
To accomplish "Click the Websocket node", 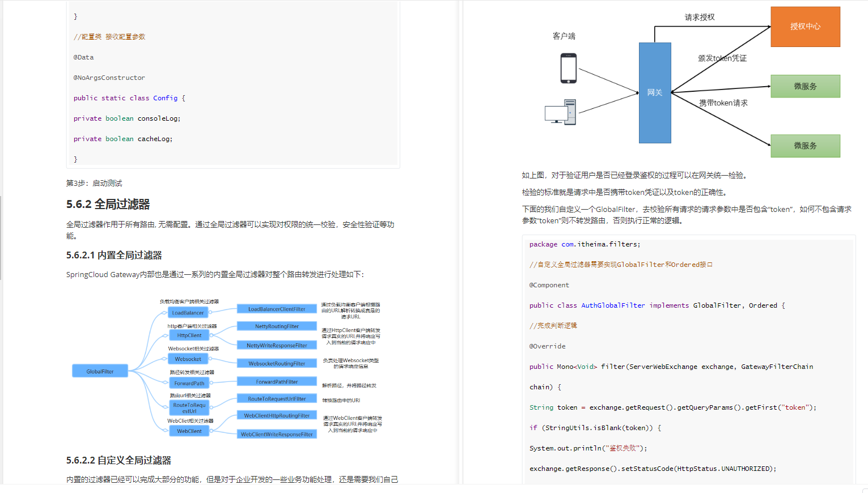I will pyautogui.click(x=189, y=359).
